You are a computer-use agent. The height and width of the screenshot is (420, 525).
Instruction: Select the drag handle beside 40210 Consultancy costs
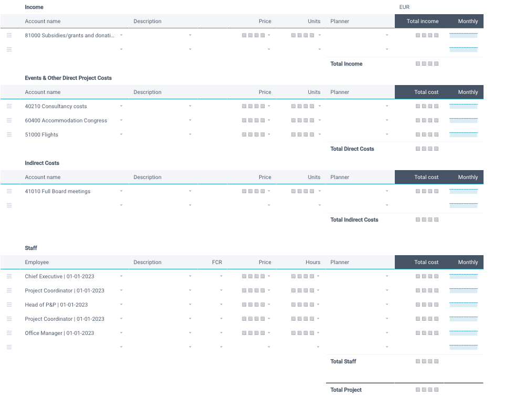tap(9, 106)
